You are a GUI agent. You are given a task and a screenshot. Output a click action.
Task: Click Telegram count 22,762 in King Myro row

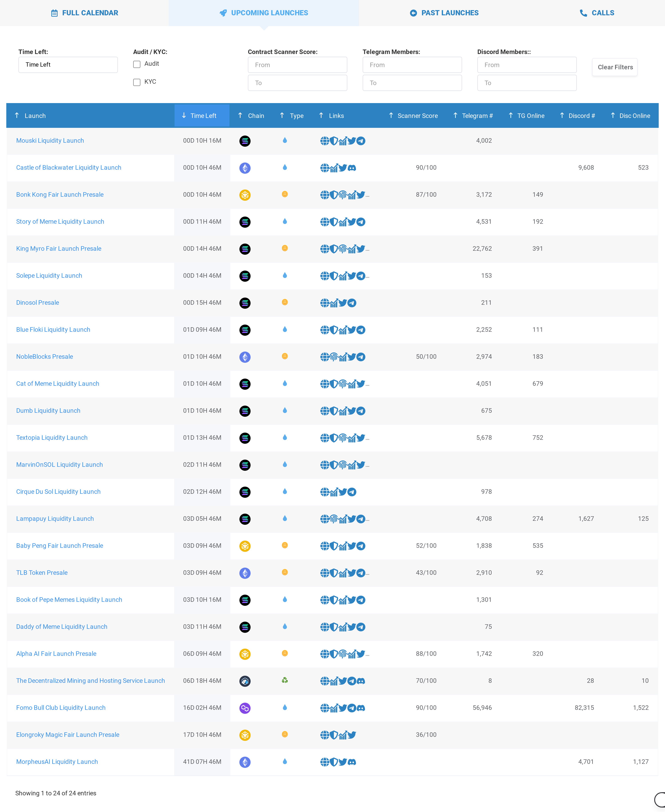pos(482,249)
